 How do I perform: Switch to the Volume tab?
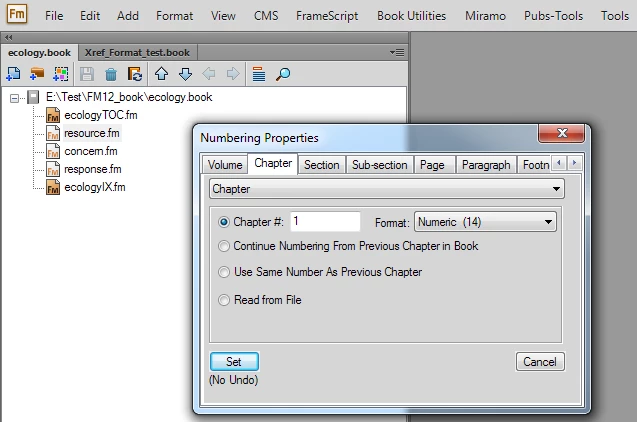click(x=225, y=164)
